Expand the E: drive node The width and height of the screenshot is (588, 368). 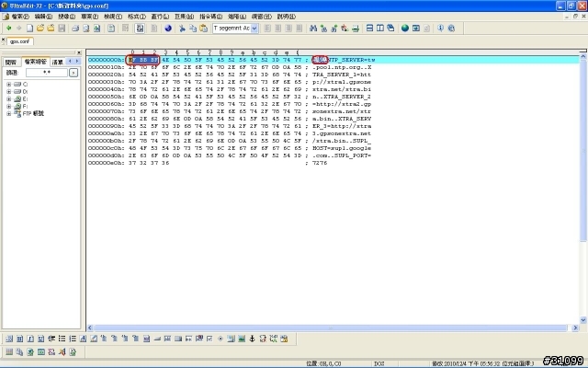(8, 99)
